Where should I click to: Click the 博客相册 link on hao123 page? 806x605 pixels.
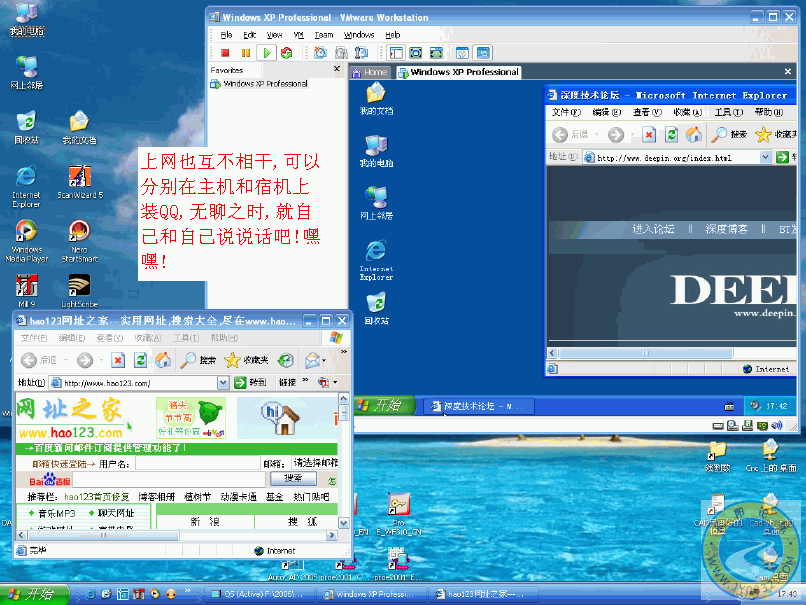coord(157,497)
